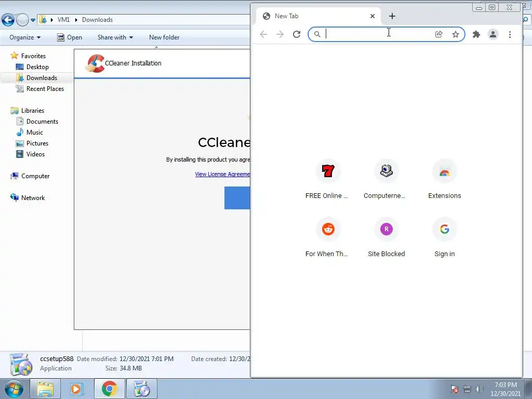532x399 pixels.
Task: Click the volume speaker tray icon
Action: (480, 389)
